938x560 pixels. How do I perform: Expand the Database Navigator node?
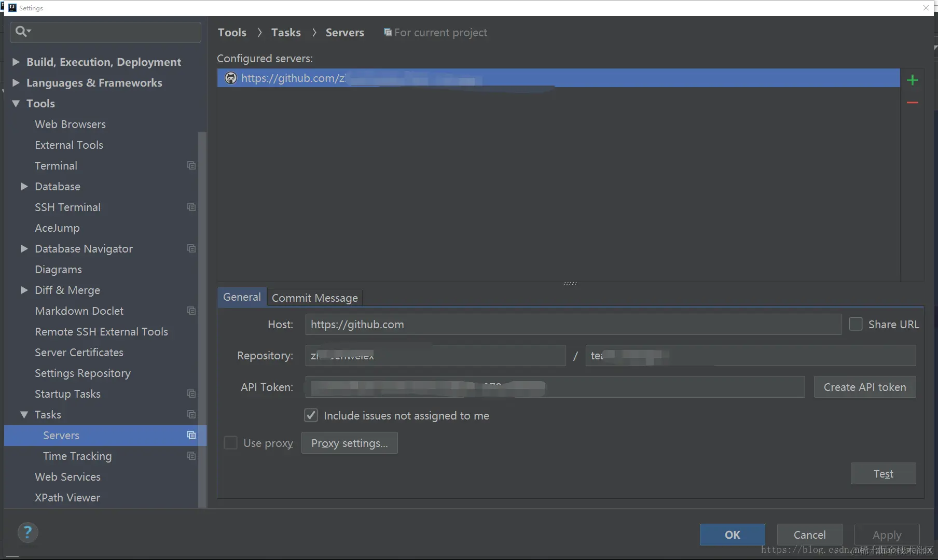24,248
